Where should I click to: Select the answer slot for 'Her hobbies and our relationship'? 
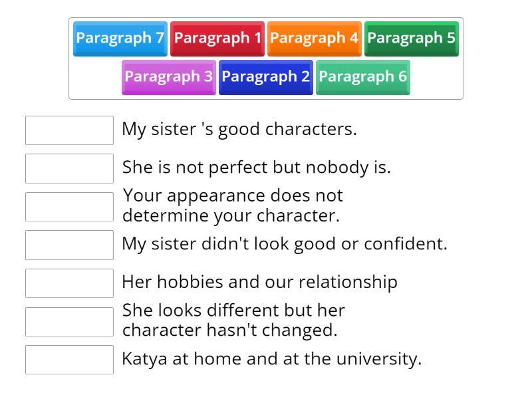pyautogui.click(x=69, y=283)
